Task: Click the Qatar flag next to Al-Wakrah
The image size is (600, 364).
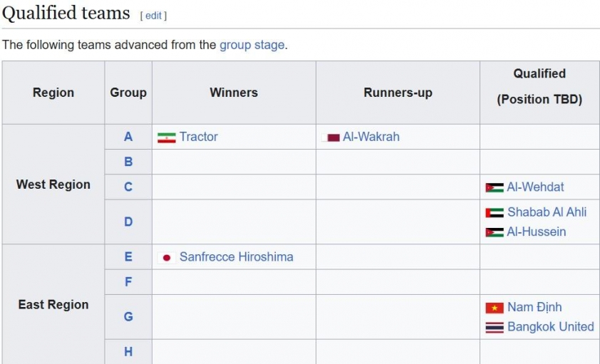Action: (331, 137)
